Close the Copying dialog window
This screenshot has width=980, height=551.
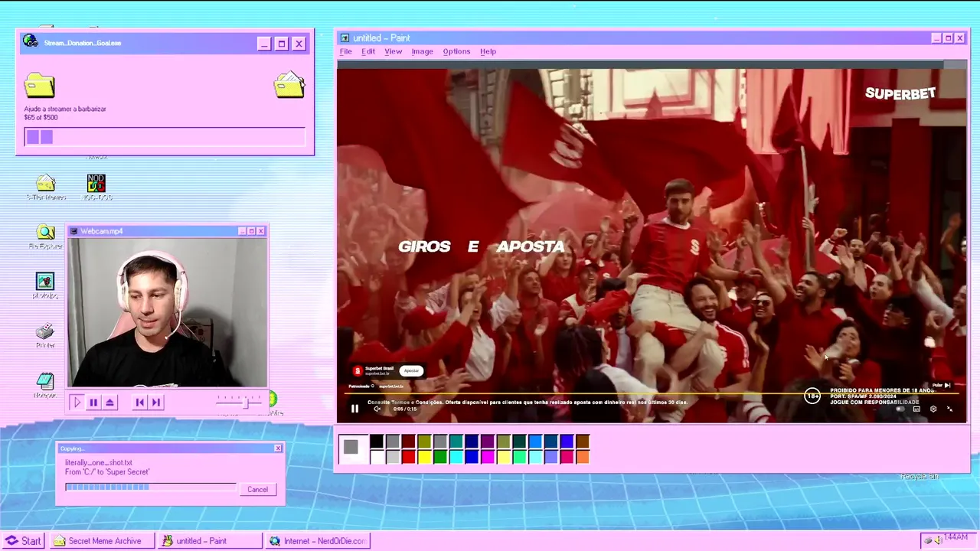[278, 448]
